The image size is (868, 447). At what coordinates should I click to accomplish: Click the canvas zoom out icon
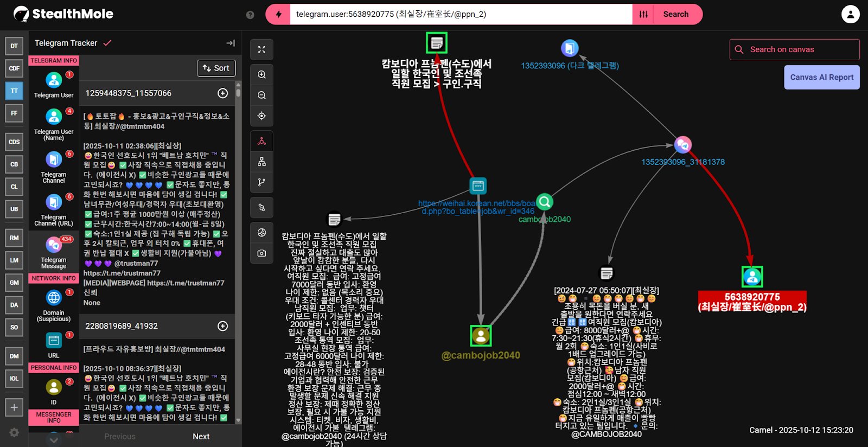(x=261, y=95)
